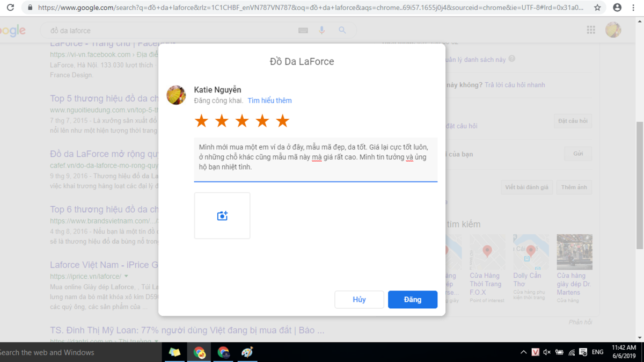Switch to the first Chrome taskbar icon

tap(199, 352)
